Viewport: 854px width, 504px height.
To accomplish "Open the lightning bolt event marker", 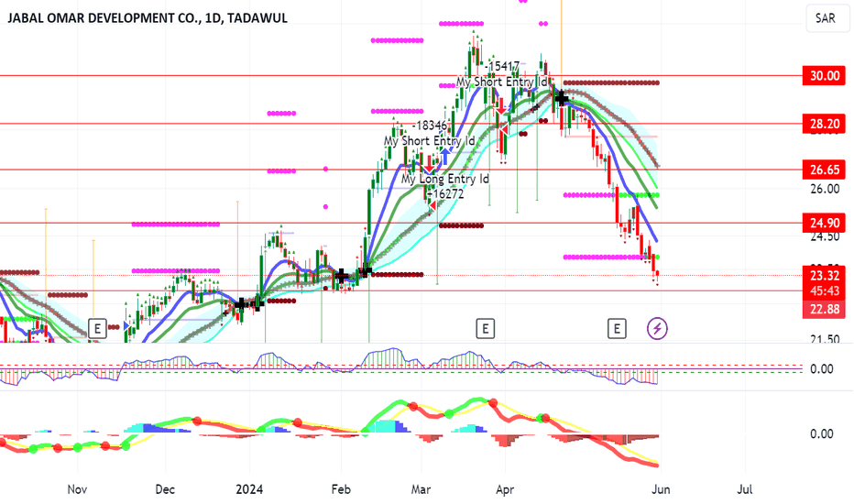I will click(657, 329).
